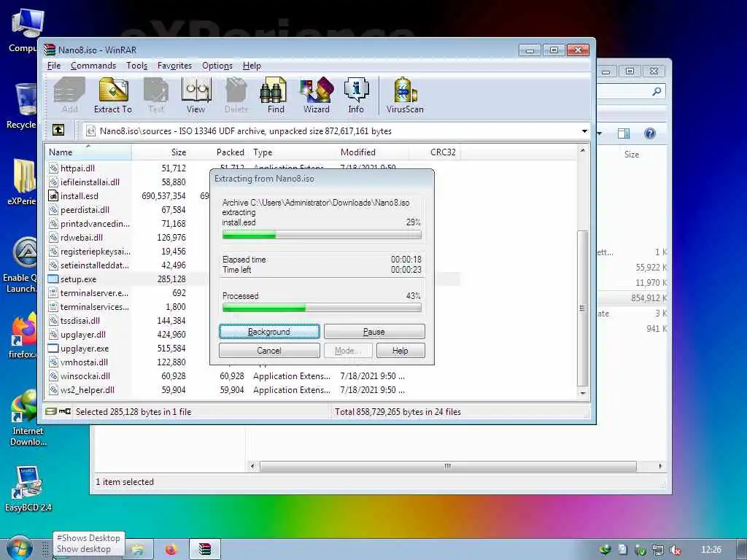Open the EasyBCD 2.4 desktop shortcut
Viewport: 747px width, 560px height.
pos(28,489)
